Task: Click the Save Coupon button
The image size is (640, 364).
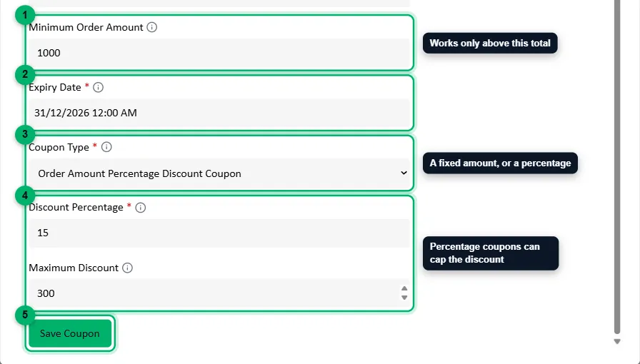Action: (70, 333)
